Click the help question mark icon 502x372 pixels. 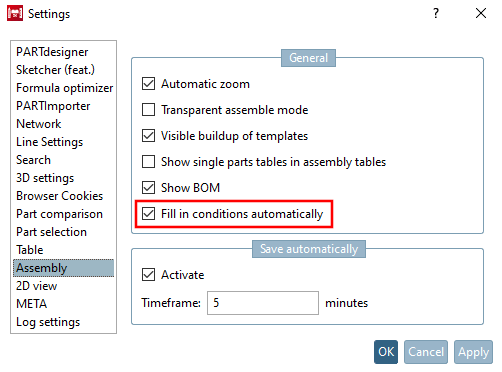point(436,14)
